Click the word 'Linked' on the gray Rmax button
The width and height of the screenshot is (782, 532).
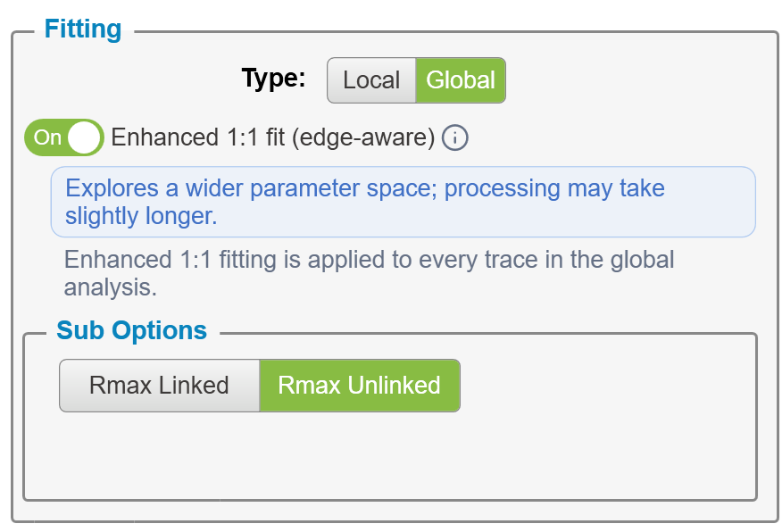(194, 386)
